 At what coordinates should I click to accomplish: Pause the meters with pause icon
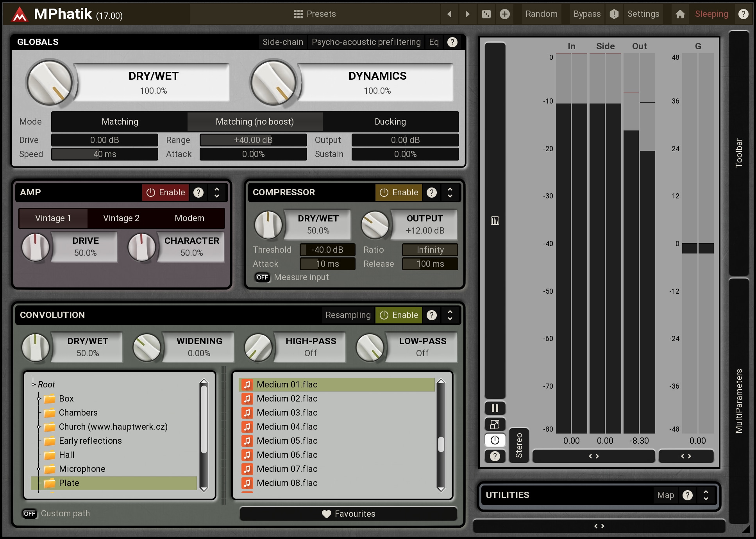click(495, 408)
